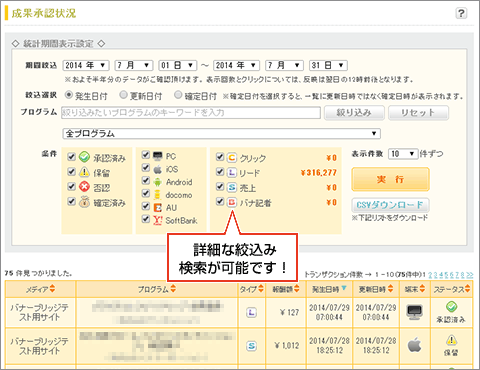Click the yellow warning pending icon in conditions

click(x=85, y=172)
